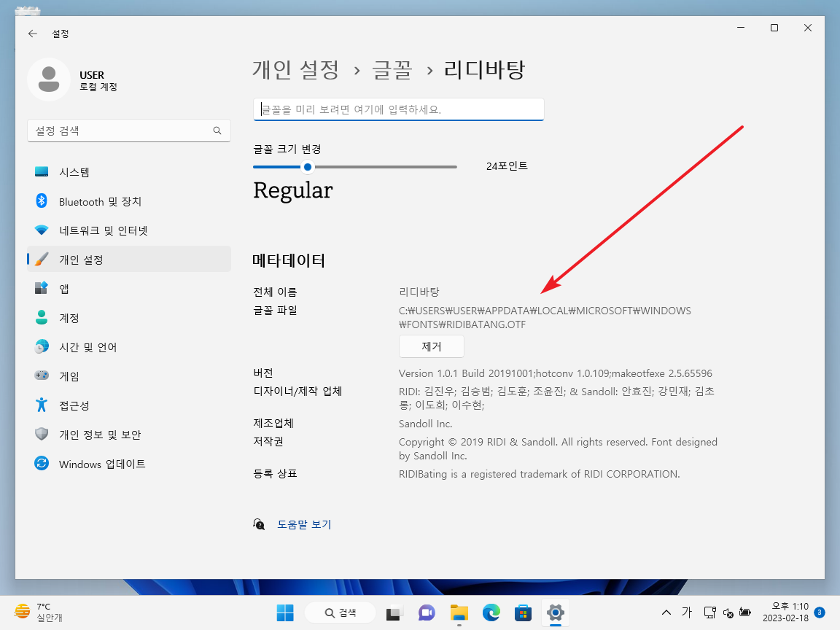Click the font file path ending in RIDIBATANG.OTF
This screenshot has width=840, height=630.
545,318
